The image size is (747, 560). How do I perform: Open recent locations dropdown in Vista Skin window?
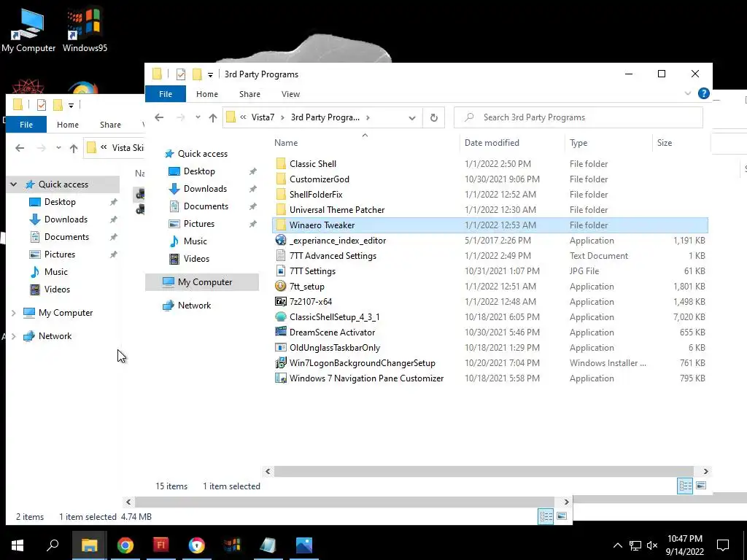[58, 148]
